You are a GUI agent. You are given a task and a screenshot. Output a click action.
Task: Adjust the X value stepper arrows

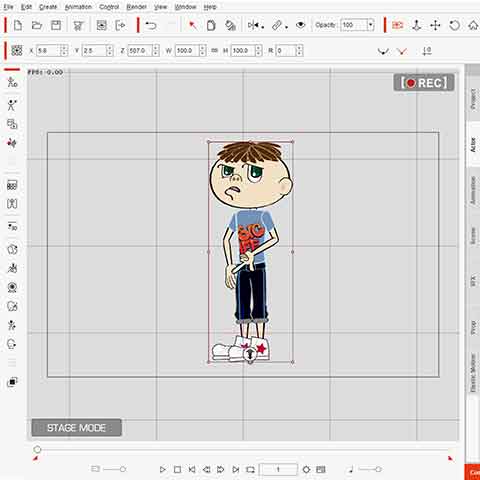64,51
